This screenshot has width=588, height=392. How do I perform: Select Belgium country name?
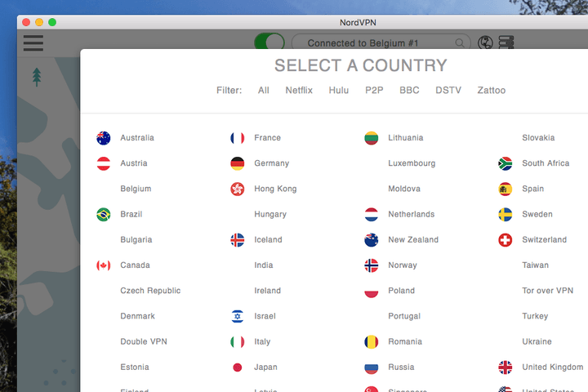click(136, 189)
